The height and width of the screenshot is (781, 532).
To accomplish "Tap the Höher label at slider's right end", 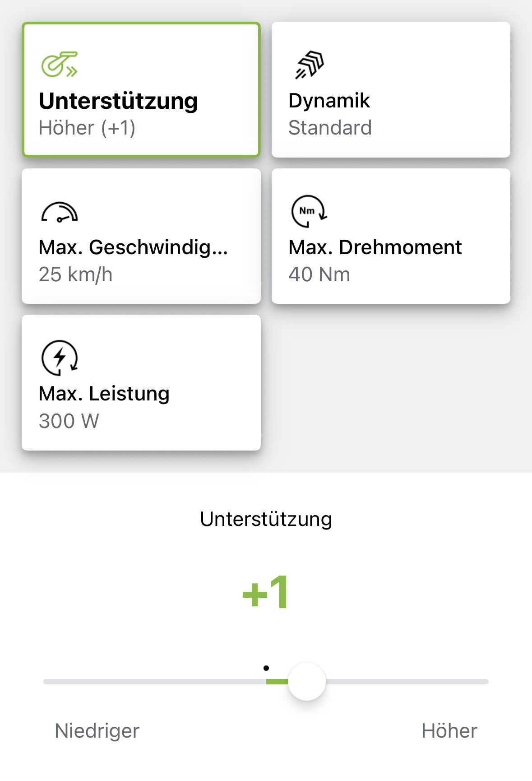I will (449, 730).
